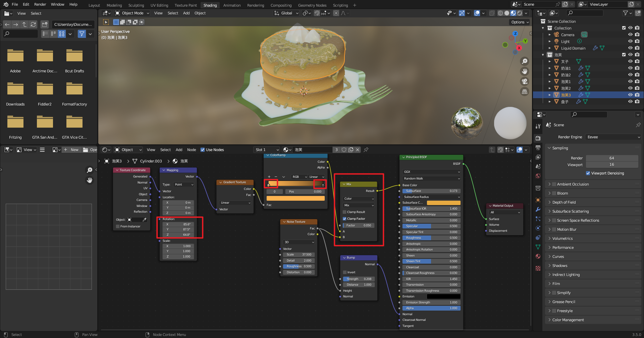Open the Particle properties tab
This screenshot has height=338, width=644.
538,219
